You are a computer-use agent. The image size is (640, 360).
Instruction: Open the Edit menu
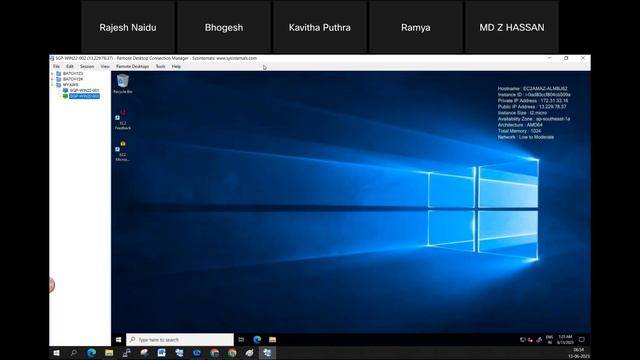tap(70, 66)
